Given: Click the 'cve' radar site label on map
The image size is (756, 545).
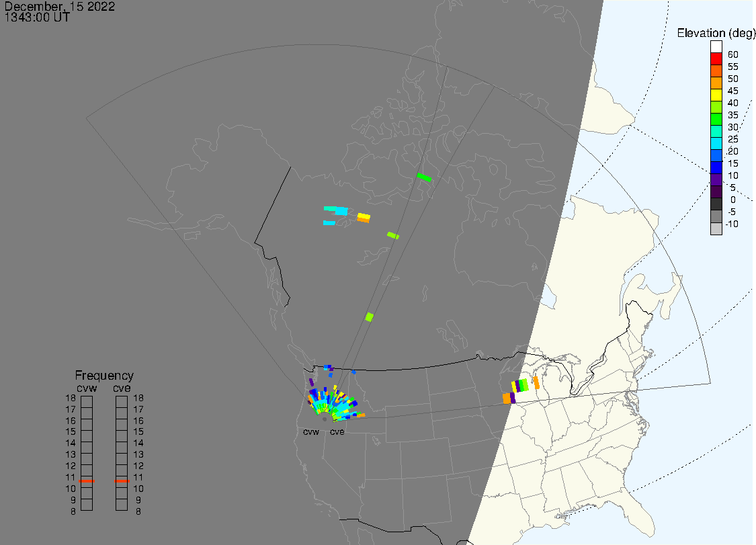Looking at the screenshot, I should point(337,431).
